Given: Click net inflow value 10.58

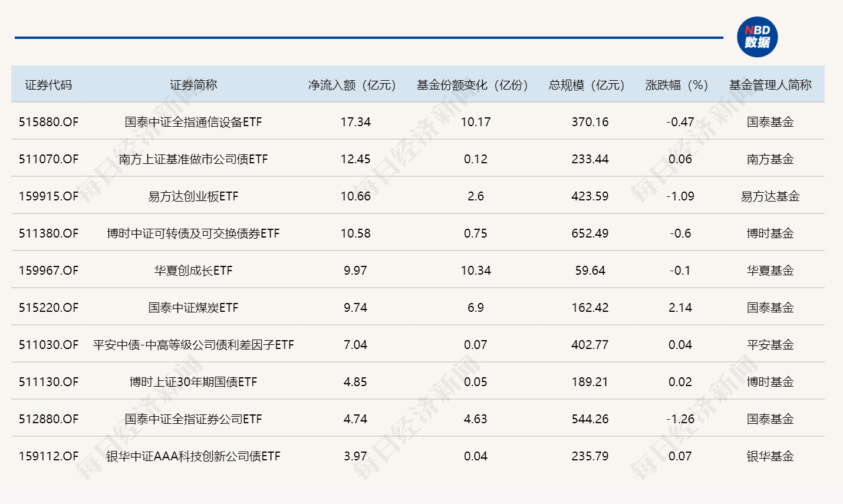Looking at the screenshot, I should pos(355,233).
